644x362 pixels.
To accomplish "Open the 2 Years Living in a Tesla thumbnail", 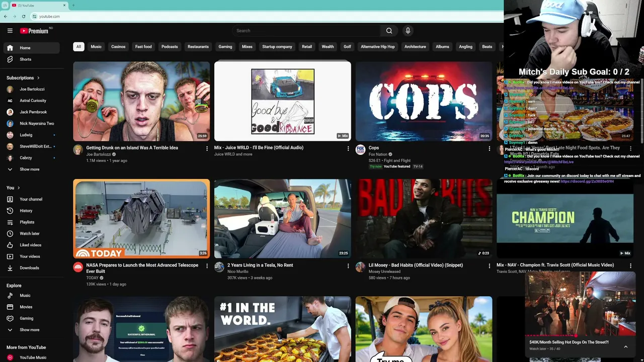I will click(x=283, y=219).
